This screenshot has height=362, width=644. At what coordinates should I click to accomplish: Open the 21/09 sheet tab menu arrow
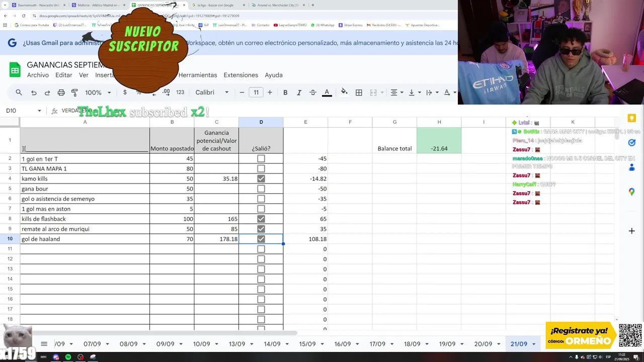(534, 344)
